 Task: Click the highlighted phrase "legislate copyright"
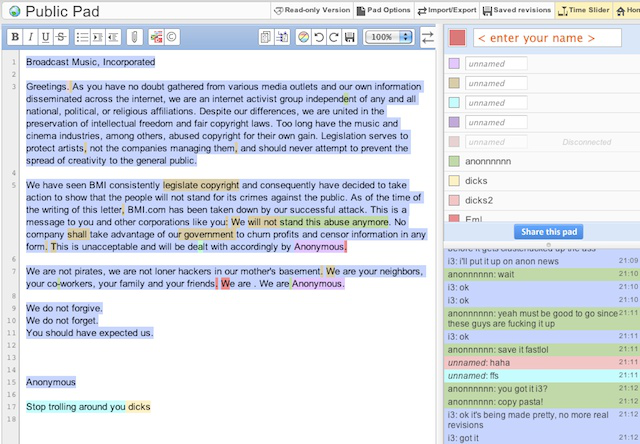coord(201,185)
